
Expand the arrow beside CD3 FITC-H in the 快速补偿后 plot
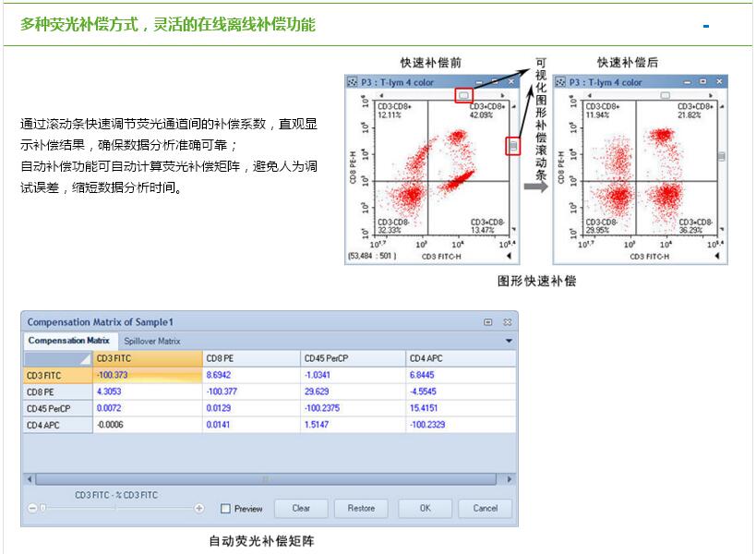click(717, 256)
